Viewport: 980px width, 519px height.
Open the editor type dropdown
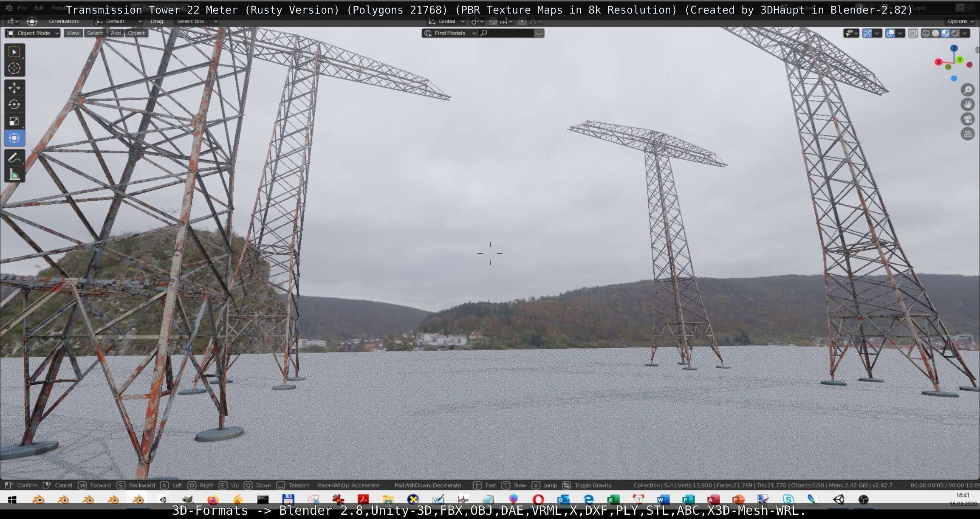(x=11, y=21)
